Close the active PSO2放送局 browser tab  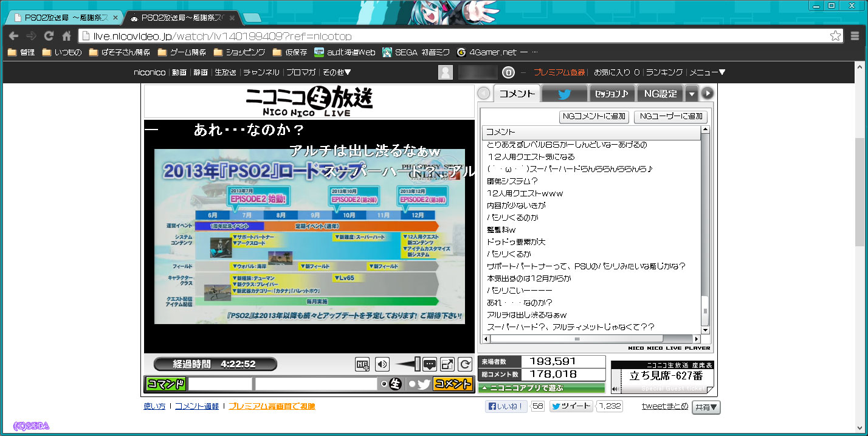[232, 18]
